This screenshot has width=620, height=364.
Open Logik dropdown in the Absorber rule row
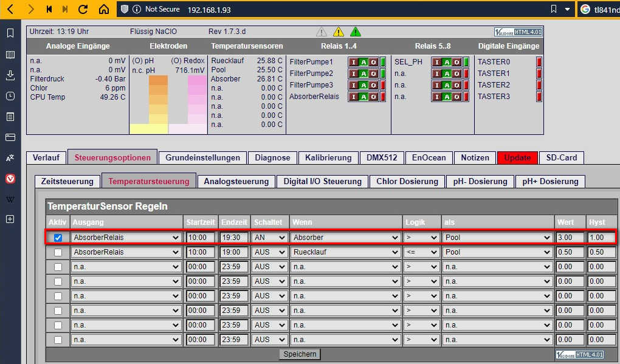[421, 238]
